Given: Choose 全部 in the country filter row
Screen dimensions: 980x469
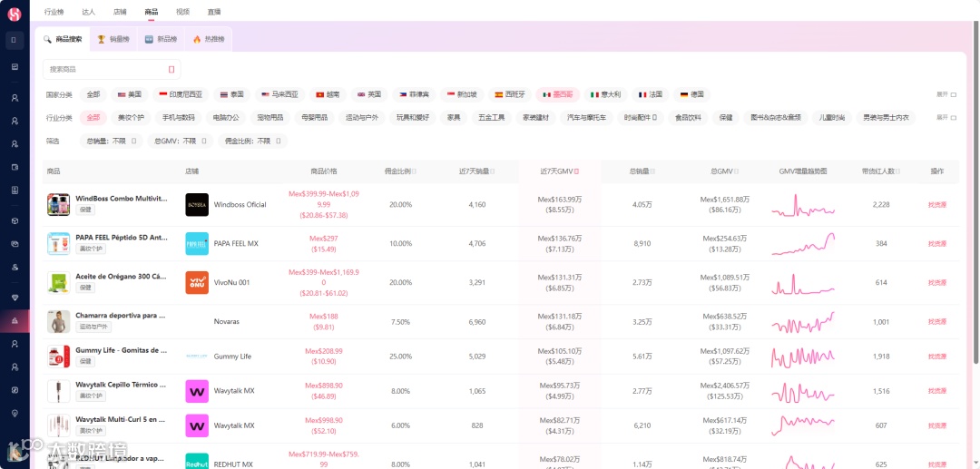Looking at the screenshot, I should tap(93, 95).
